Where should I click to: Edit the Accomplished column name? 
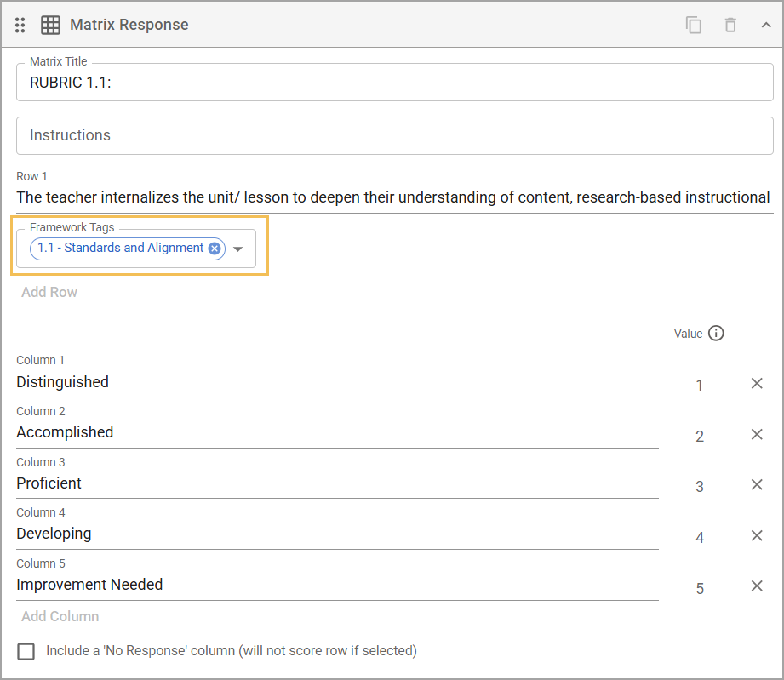(337, 433)
